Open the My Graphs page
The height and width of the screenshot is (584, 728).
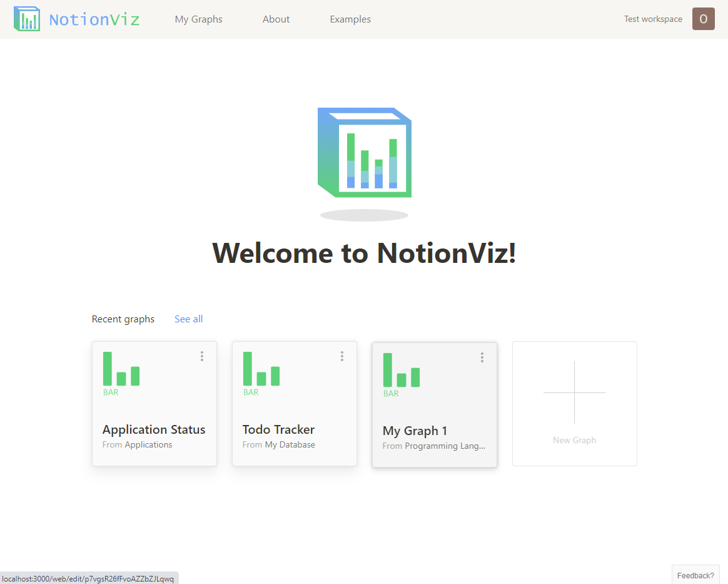[x=198, y=19]
